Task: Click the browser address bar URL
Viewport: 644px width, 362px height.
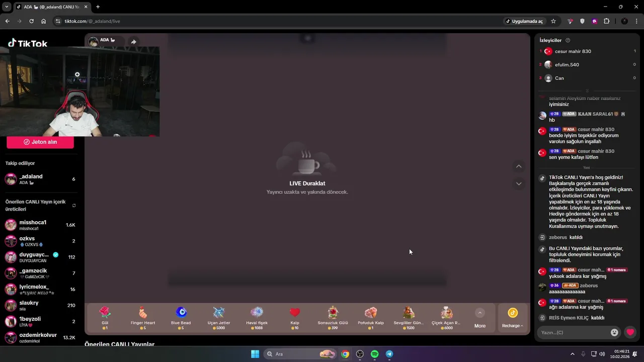Action: pos(93,21)
